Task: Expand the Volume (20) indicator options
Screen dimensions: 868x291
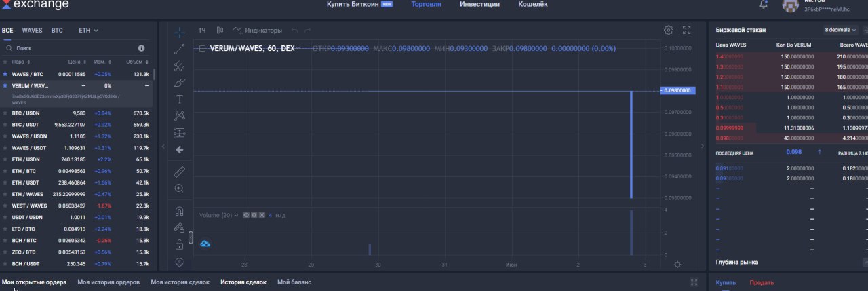Action: coord(237,215)
